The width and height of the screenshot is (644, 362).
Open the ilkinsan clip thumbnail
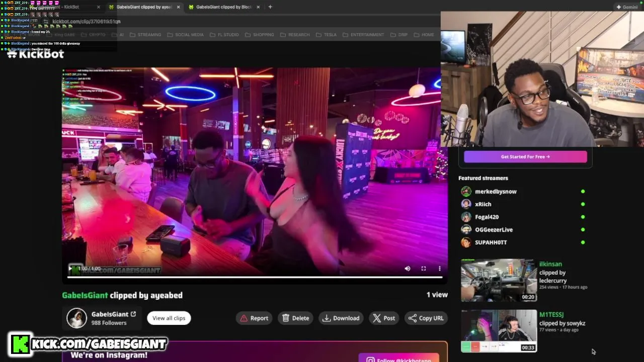pyautogui.click(x=499, y=281)
